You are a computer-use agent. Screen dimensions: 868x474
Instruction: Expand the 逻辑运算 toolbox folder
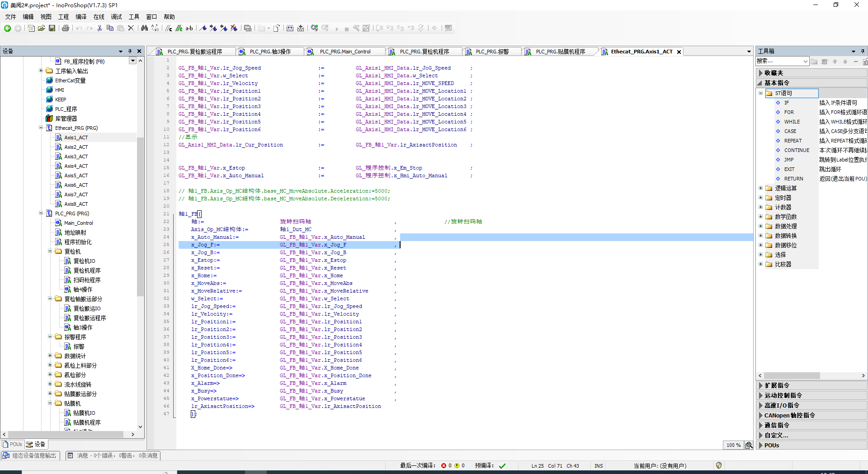[x=760, y=188]
